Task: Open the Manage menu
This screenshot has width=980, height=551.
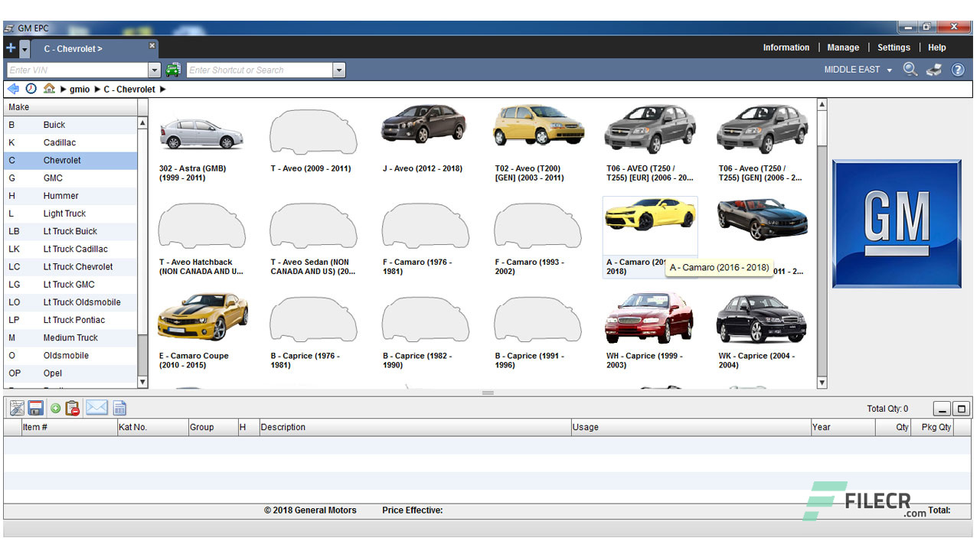Action: pos(843,47)
